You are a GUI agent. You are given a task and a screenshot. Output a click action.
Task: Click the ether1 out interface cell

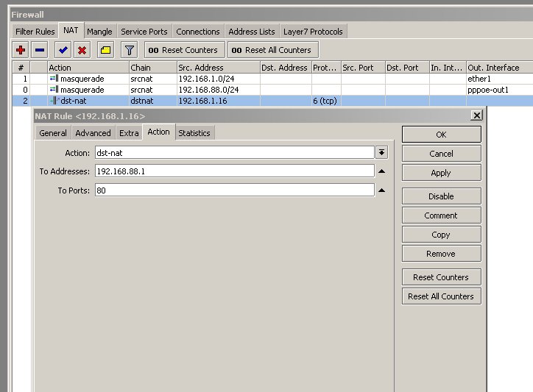click(x=500, y=79)
